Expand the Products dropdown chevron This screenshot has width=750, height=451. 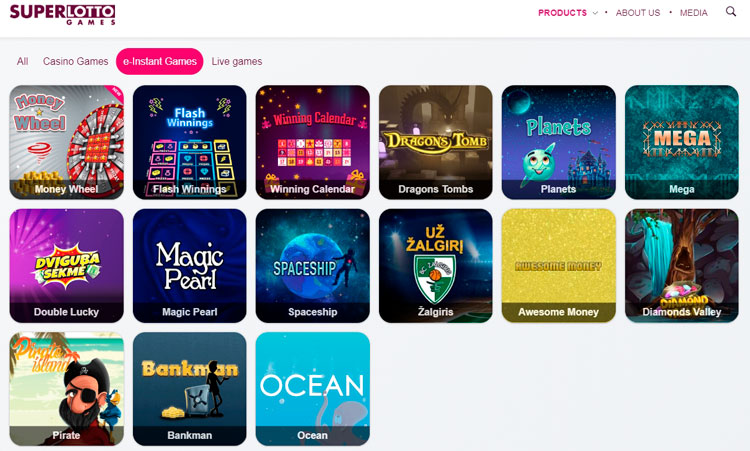tap(595, 13)
